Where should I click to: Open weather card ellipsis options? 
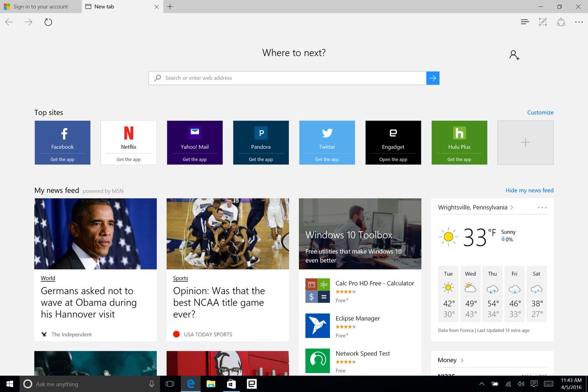(x=542, y=207)
